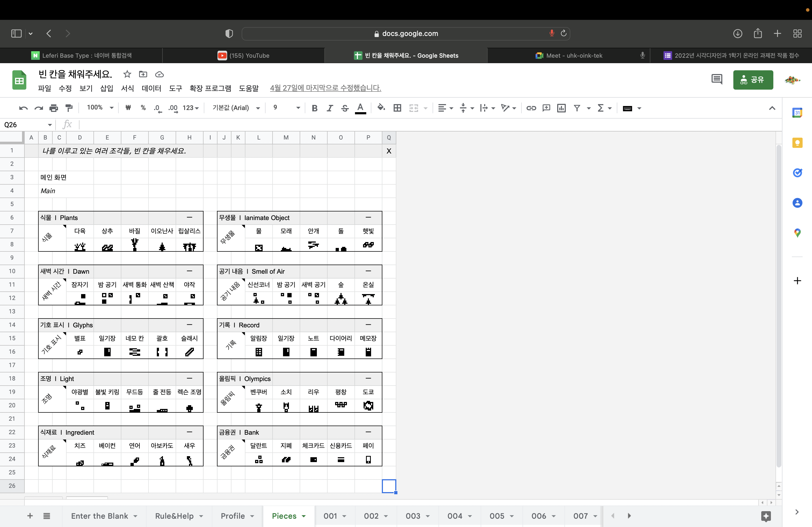Open the zoom 100% dropdown
The height and width of the screenshot is (527, 812).
click(x=100, y=108)
